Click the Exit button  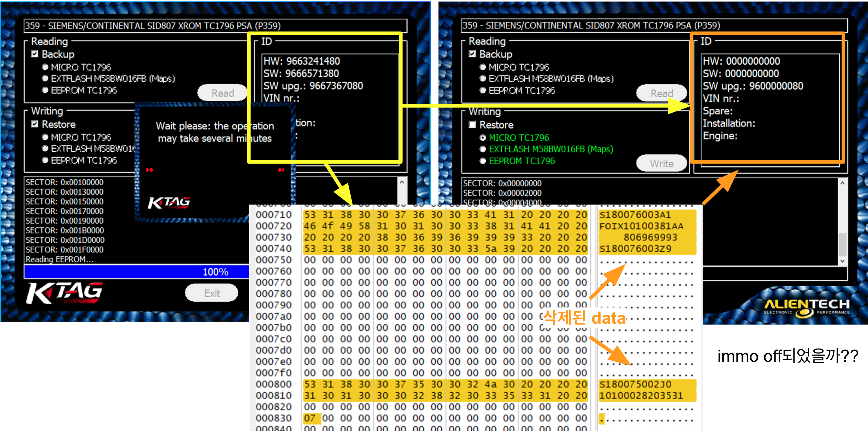coord(212,293)
